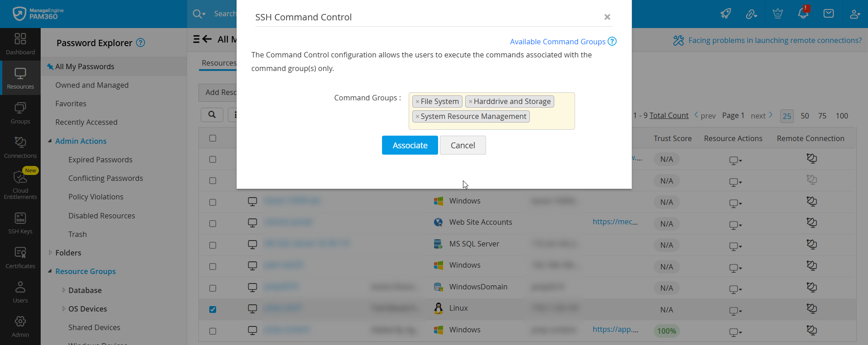
Task: Open Resource Actions dropdown for Linux row
Action: [x=735, y=311]
